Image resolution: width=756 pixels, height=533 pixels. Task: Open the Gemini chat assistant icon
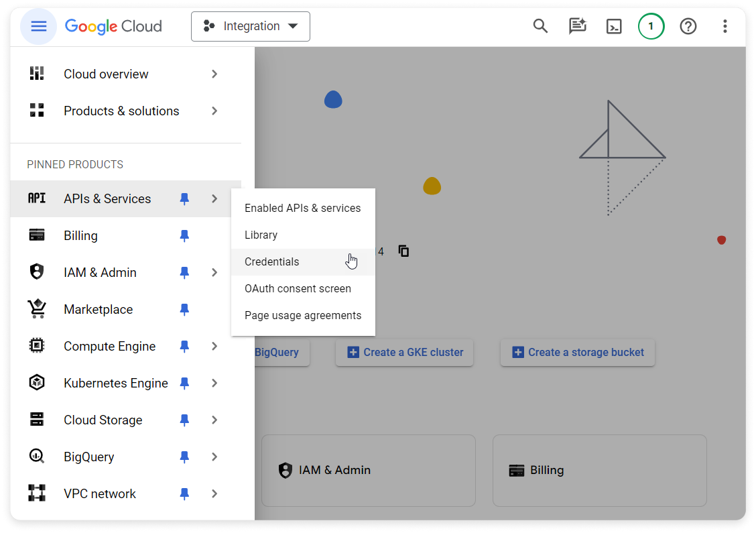coord(577,26)
